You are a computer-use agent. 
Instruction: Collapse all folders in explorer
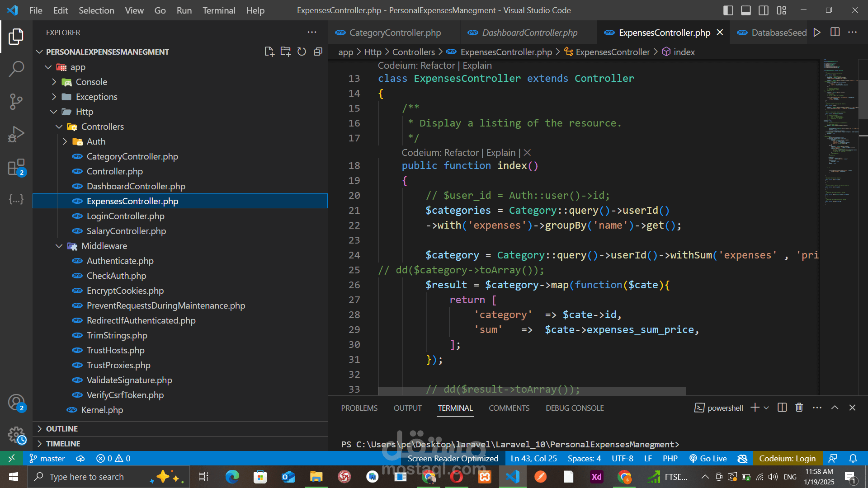[x=318, y=52]
